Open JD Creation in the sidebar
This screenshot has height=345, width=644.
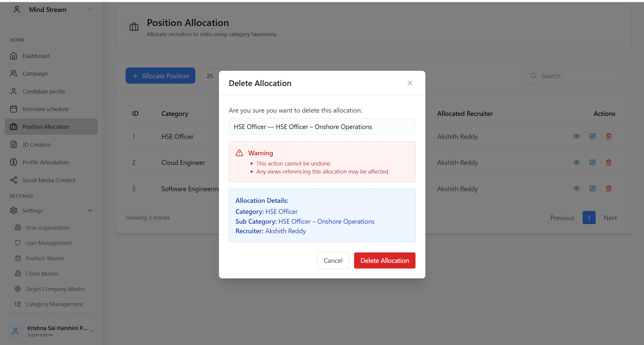point(36,145)
